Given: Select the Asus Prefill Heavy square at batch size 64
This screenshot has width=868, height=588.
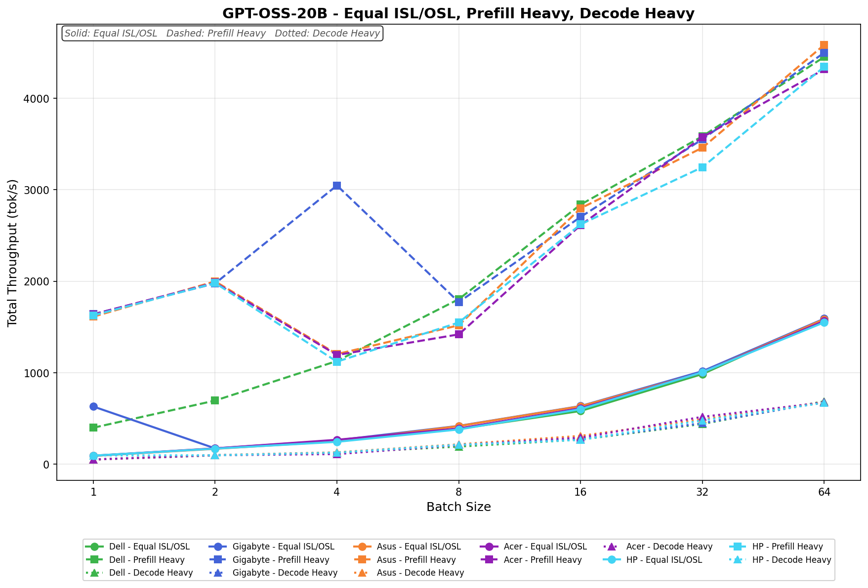Looking at the screenshot, I should tap(824, 45).
